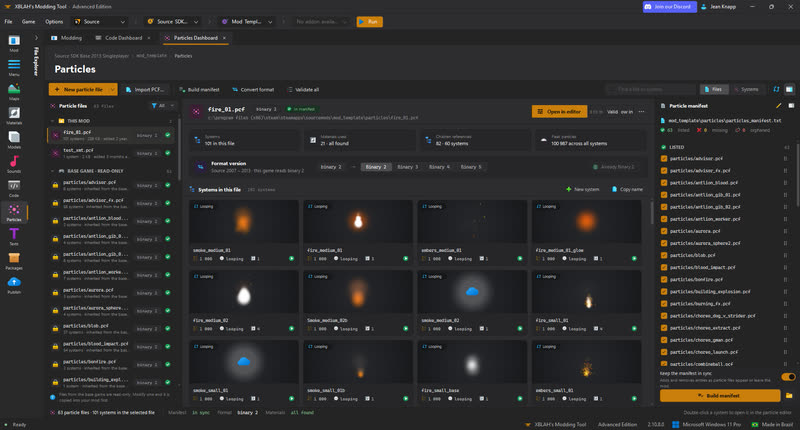This screenshot has width=800, height=430.
Task: Click Convert format in toolbar
Action: tap(253, 90)
